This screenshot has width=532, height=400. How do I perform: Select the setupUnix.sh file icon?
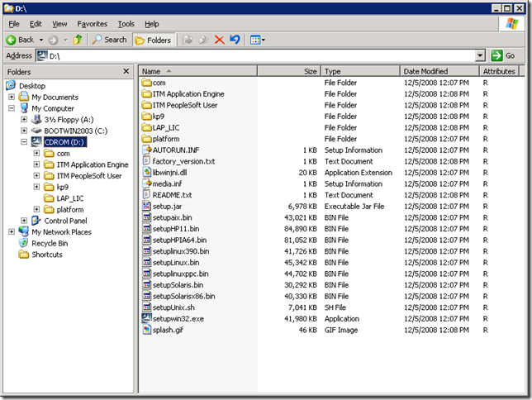tap(146, 307)
